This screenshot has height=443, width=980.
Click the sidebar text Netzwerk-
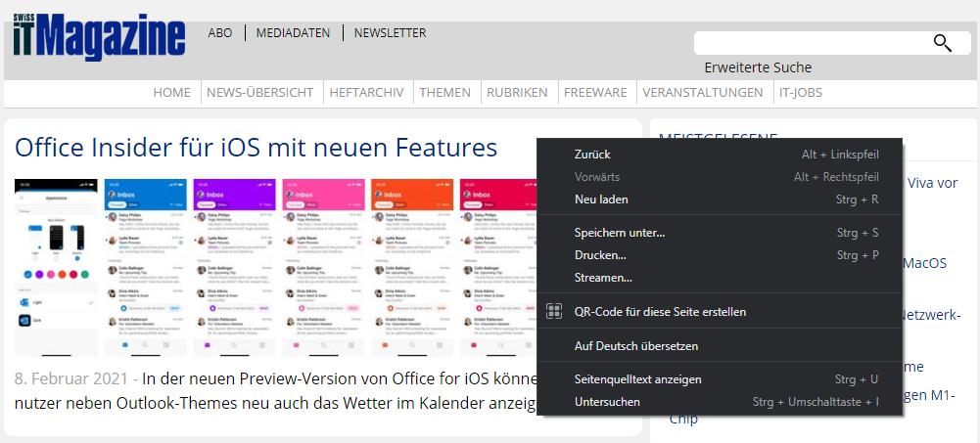(x=930, y=315)
